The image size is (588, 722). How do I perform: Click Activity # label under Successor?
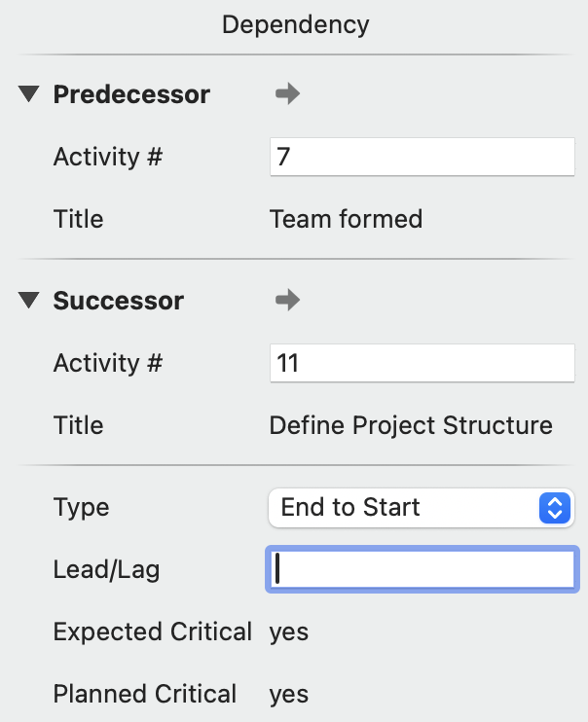[x=108, y=363]
